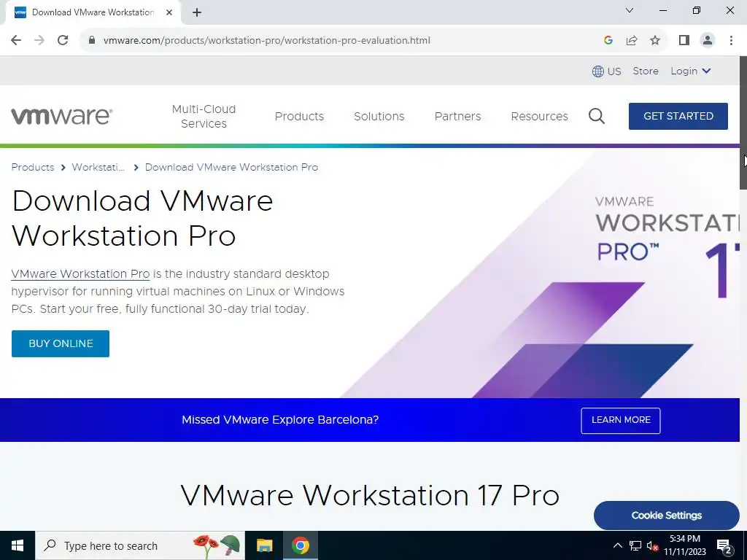Show hidden system tray icons
The image size is (747, 560).
pos(617,545)
